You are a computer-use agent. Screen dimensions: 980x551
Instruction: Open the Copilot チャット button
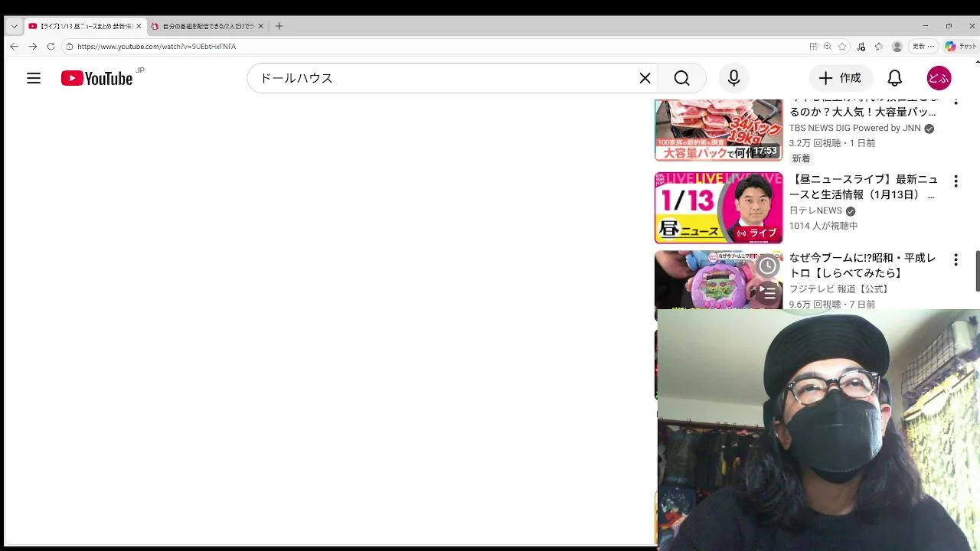(x=961, y=47)
